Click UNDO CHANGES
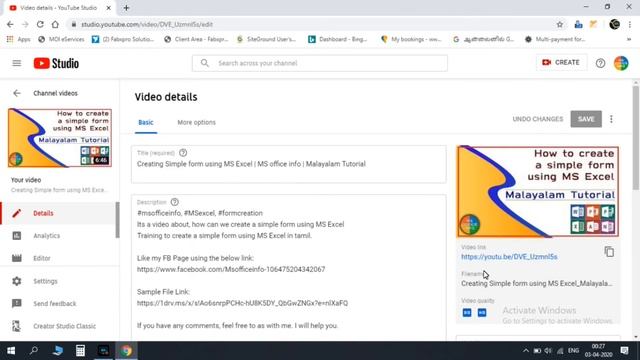640x360 pixels. tap(538, 119)
